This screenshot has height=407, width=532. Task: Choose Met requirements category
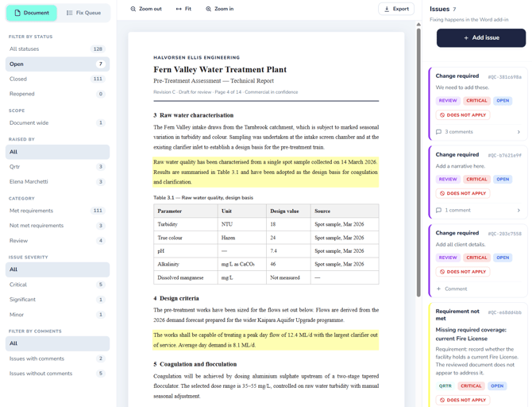click(57, 211)
